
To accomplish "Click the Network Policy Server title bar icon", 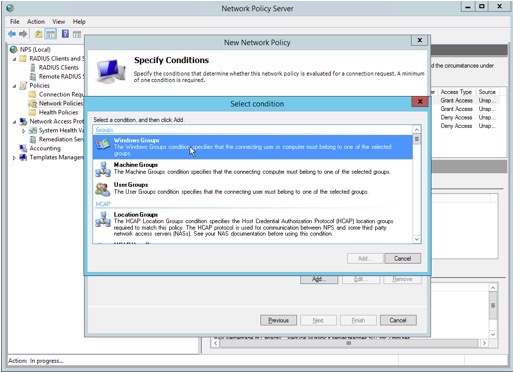I will point(10,8).
